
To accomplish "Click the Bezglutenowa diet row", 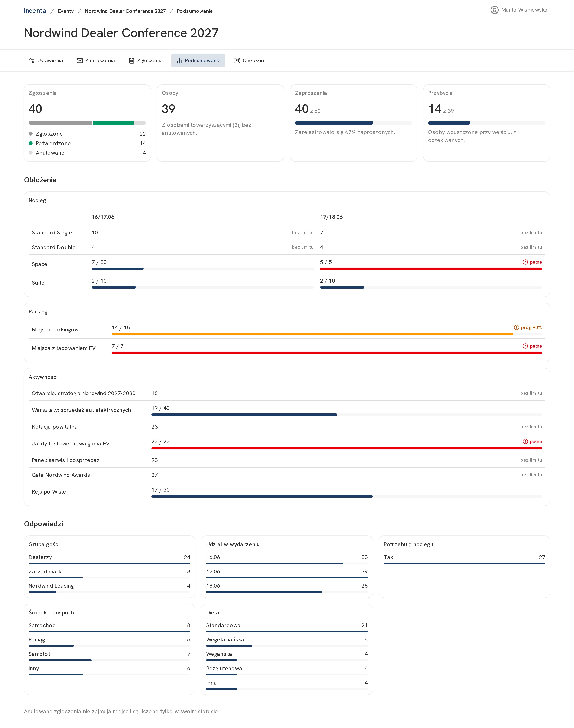I will [x=287, y=670].
